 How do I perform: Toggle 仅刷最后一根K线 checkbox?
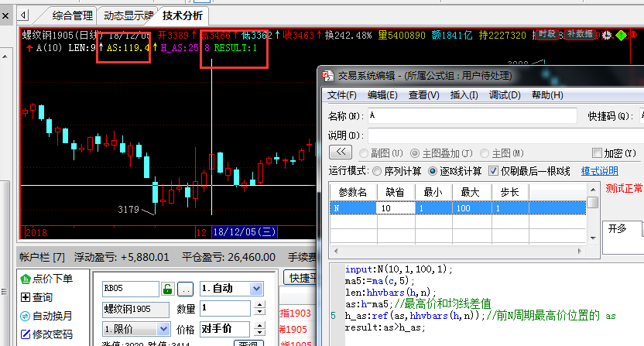(x=493, y=171)
